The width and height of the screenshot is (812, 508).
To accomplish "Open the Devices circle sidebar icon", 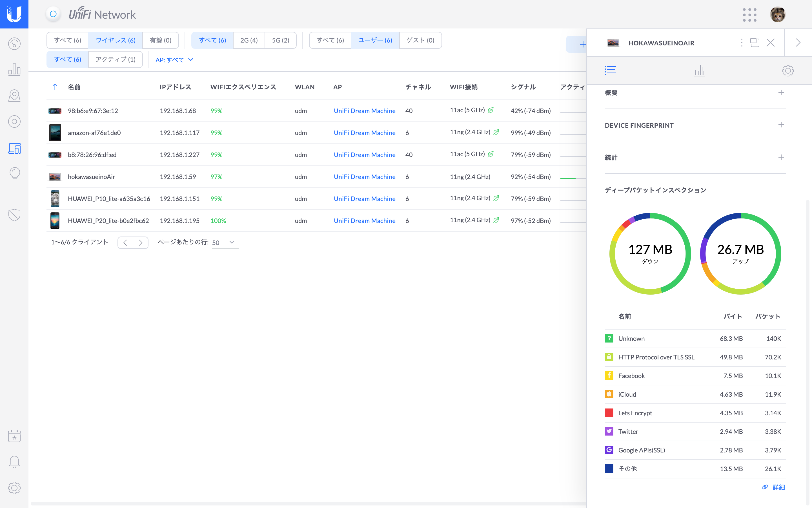I will pyautogui.click(x=14, y=122).
